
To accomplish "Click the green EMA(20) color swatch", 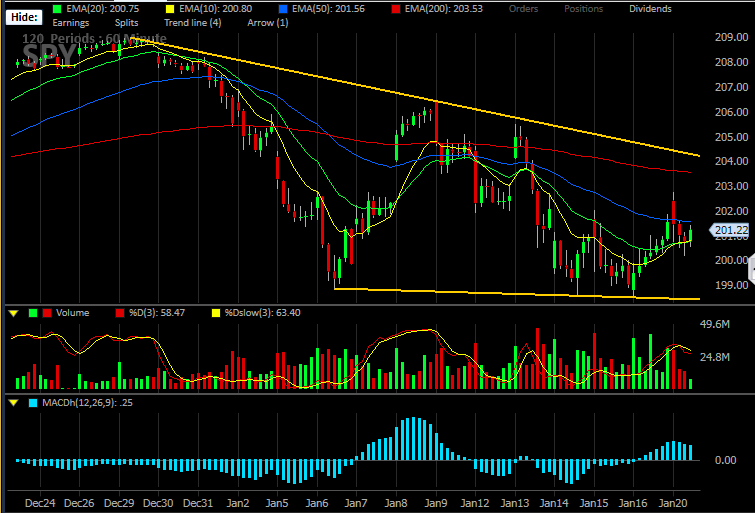I will tap(57, 9).
